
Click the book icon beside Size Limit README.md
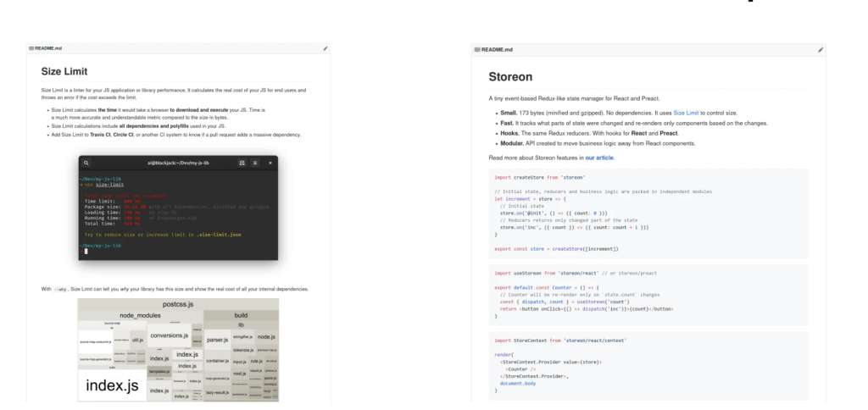point(32,48)
